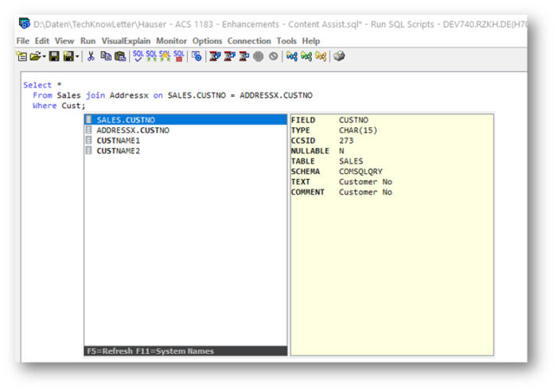Click the gray octagon Stop icon
This screenshot has width=557, height=392.
(259, 56)
